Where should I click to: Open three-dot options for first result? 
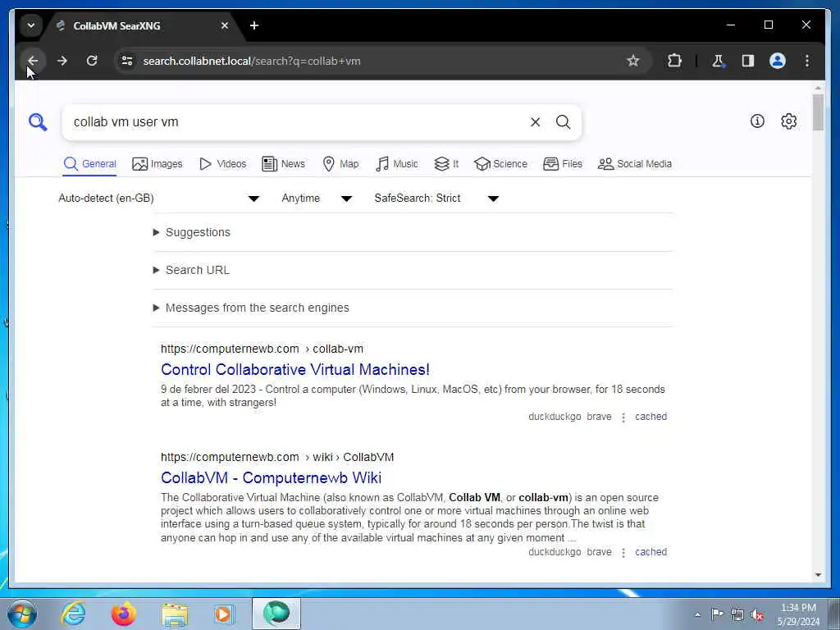623,418
